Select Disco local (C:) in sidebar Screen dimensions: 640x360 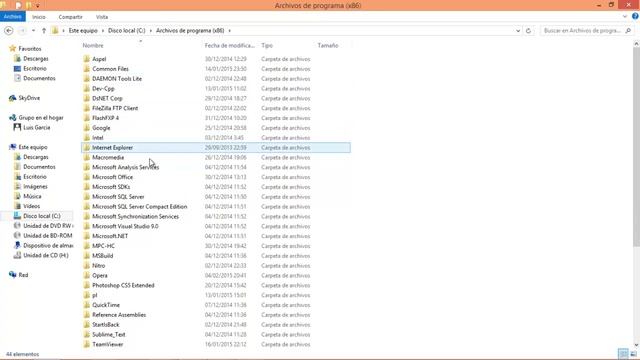click(x=42, y=216)
